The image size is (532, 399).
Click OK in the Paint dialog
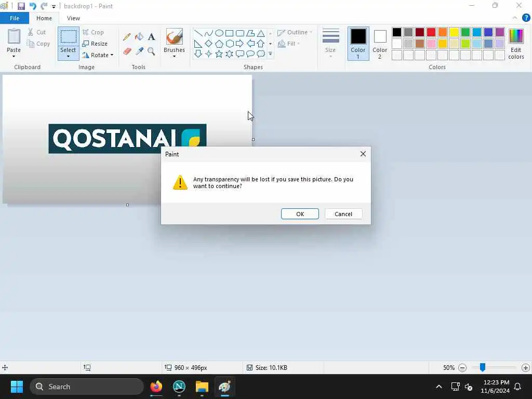[x=300, y=214]
